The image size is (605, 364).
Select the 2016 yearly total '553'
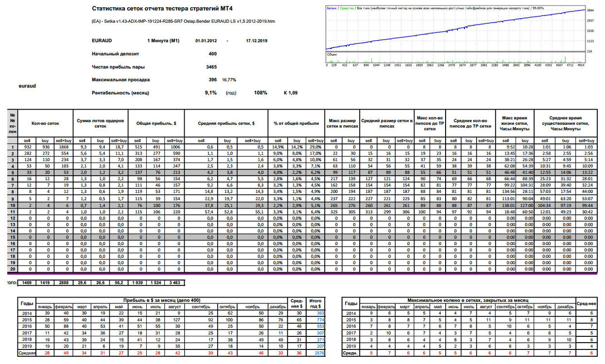point(320,326)
